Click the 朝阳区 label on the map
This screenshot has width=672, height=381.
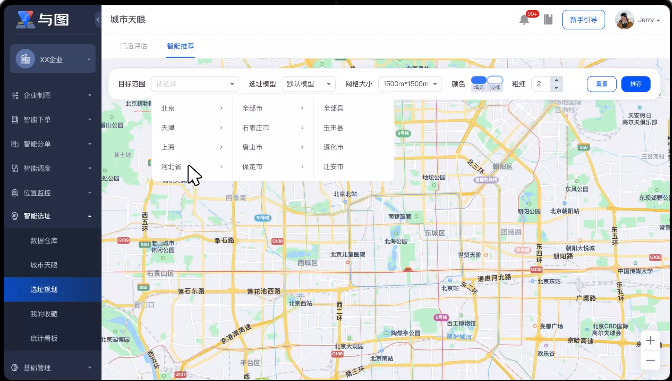pos(502,166)
